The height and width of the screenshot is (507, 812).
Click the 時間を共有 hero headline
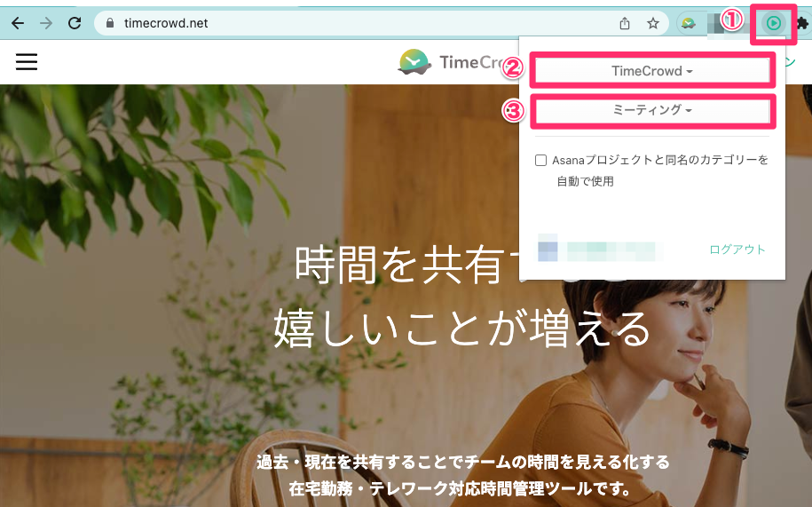(x=398, y=265)
